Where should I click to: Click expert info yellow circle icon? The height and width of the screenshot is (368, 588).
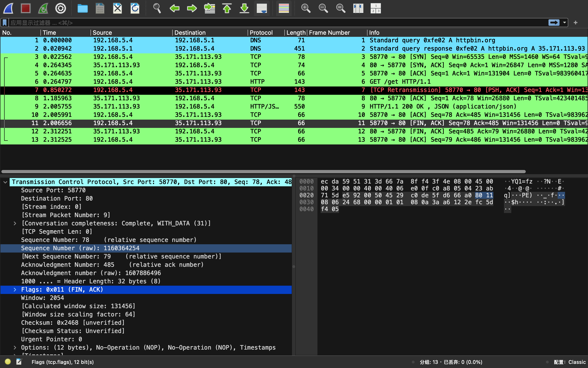coord(8,362)
